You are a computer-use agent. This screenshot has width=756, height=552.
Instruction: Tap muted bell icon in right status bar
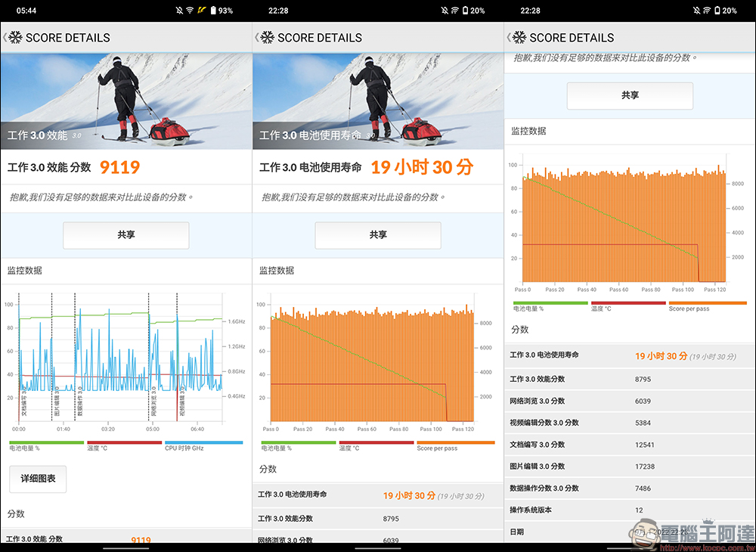pyautogui.click(x=697, y=10)
